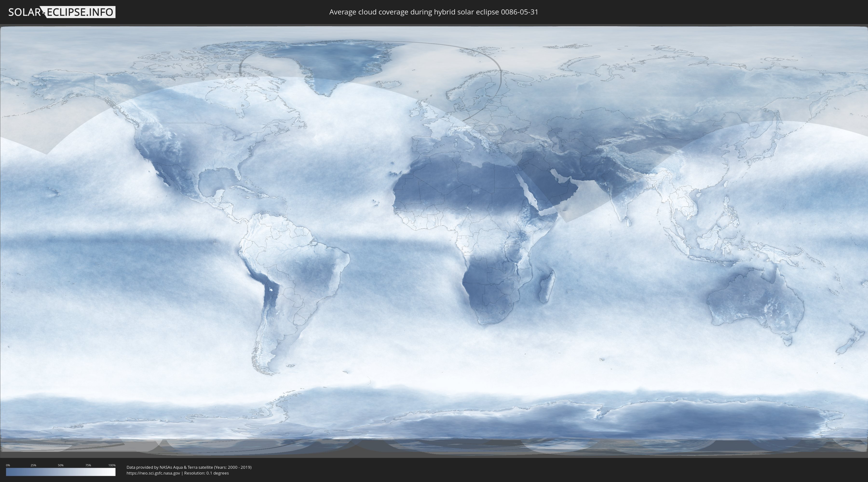Screen dimensions: 868x482
Task: Click the cloud coverage color gradient legend bar
Action: [x=61, y=472]
